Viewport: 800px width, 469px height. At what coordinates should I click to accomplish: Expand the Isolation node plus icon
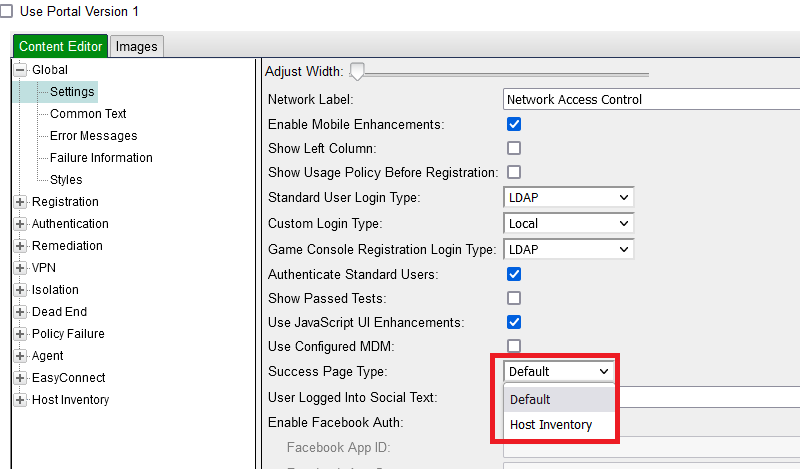click(x=20, y=290)
